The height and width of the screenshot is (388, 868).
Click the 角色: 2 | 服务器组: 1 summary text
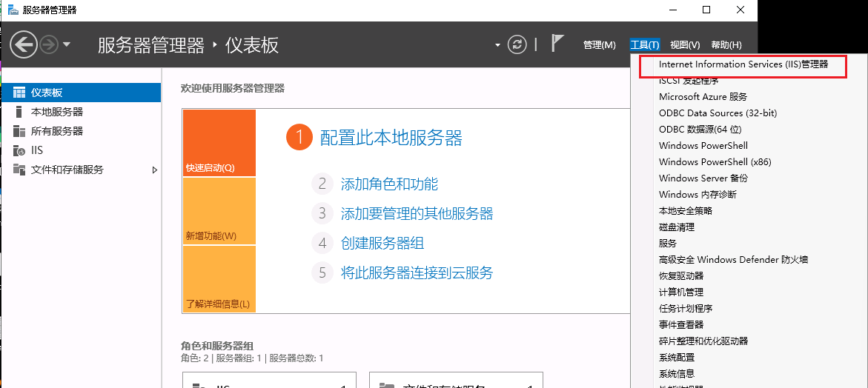point(252,358)
